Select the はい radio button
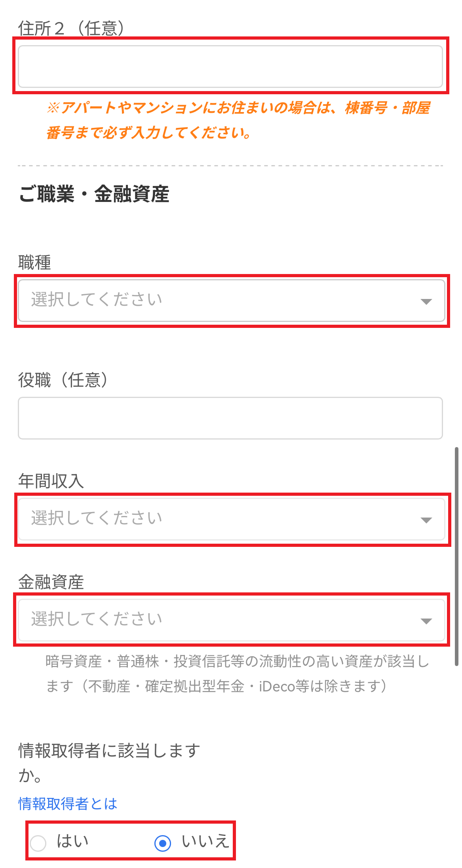Viewport: 462px width, 868px height. tap(38, 843)
